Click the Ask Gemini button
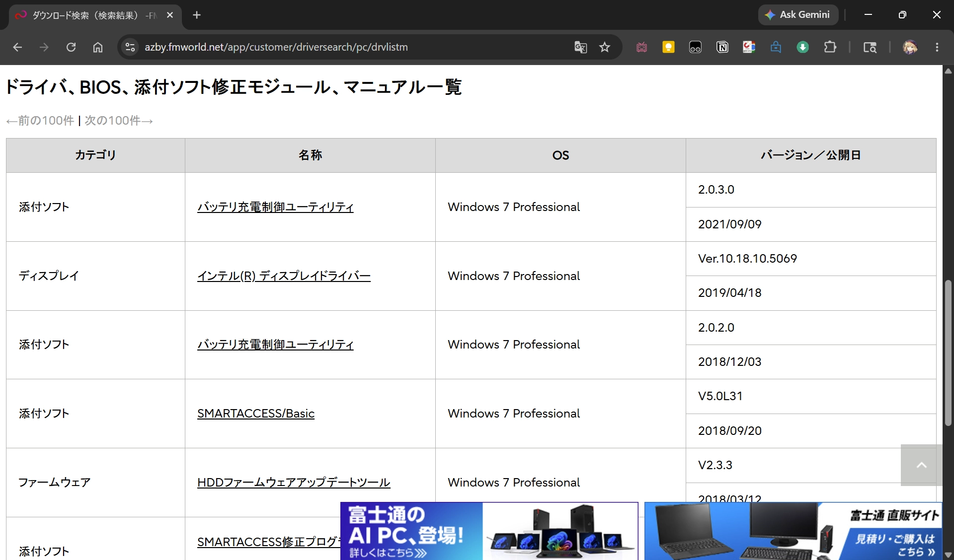 click(x=798, y=15)
